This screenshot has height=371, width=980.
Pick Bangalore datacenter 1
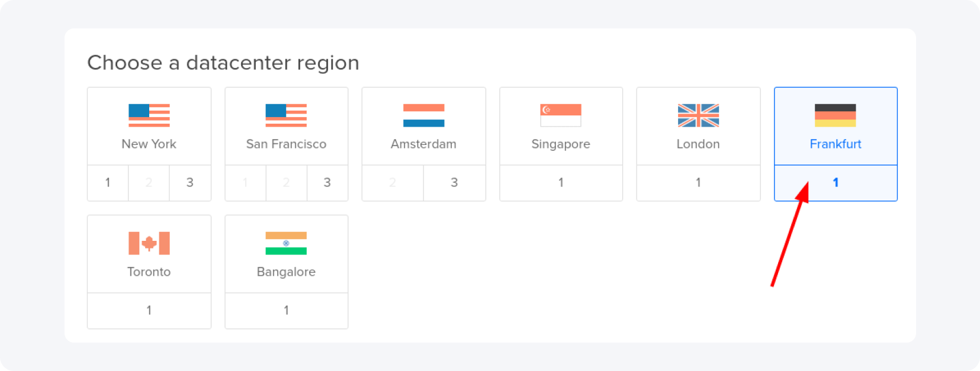pyautogui.click(x=286, y=311)
